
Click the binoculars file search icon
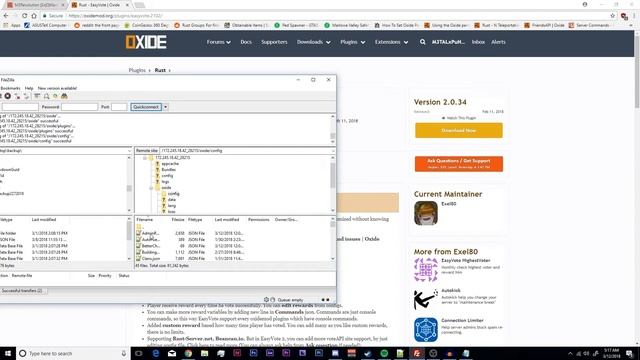(64, 96)
